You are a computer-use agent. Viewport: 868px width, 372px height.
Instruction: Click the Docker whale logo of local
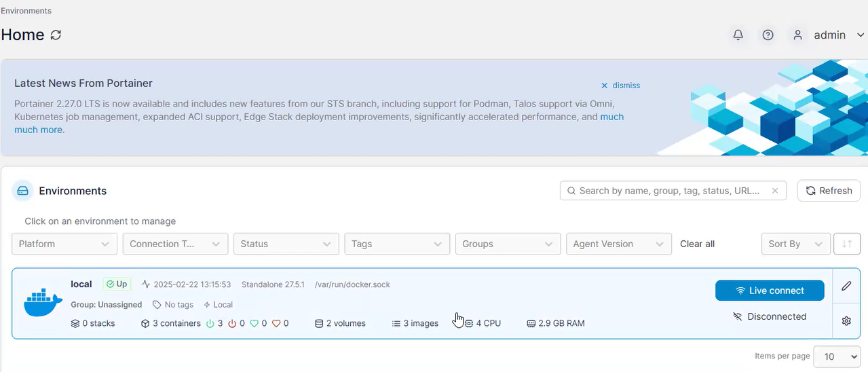[x=43, y=303]
